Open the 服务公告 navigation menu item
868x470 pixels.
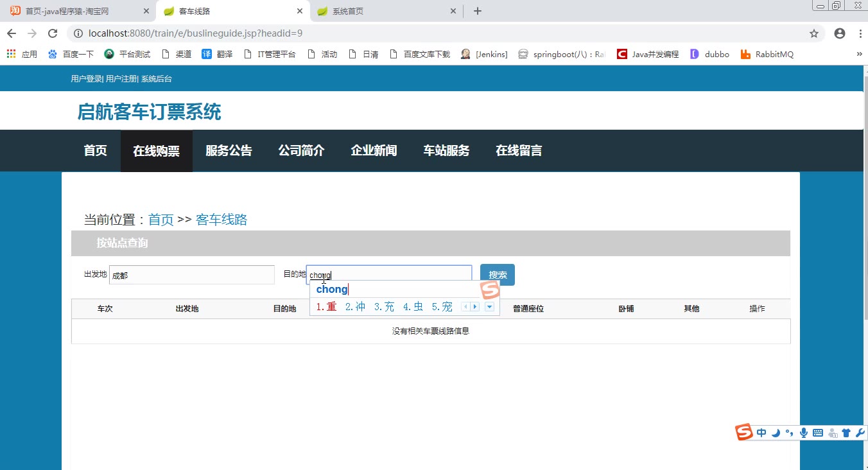coord(229,151)
